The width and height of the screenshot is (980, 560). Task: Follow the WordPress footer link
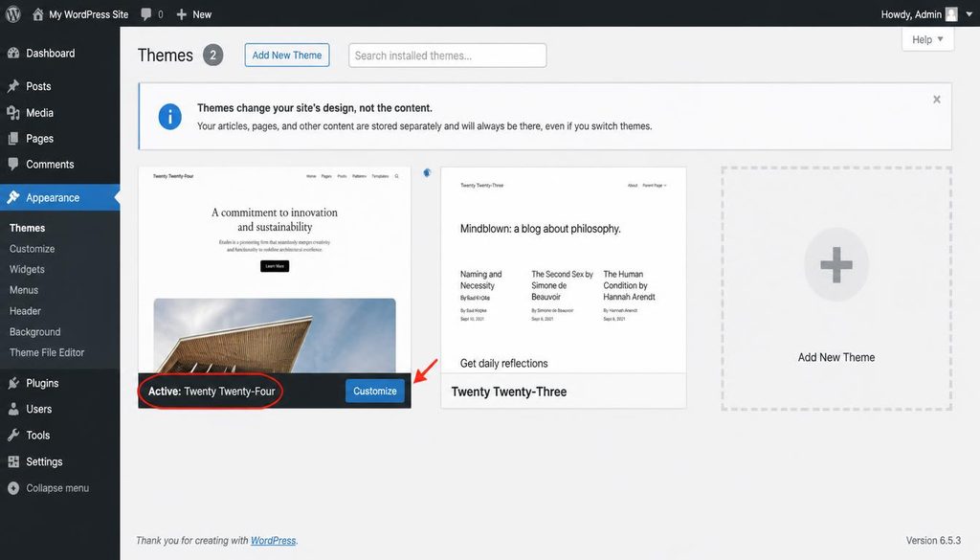(x=273, y=541)
